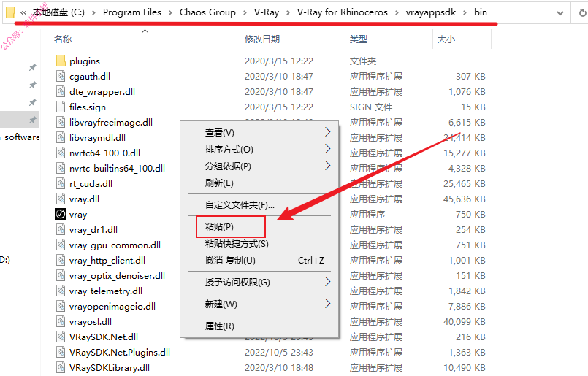Choose 自定义文件夹(F)... menu entry
Viewport: 588px width, 376px height.
pyautogui.click(x=259, y=204)
